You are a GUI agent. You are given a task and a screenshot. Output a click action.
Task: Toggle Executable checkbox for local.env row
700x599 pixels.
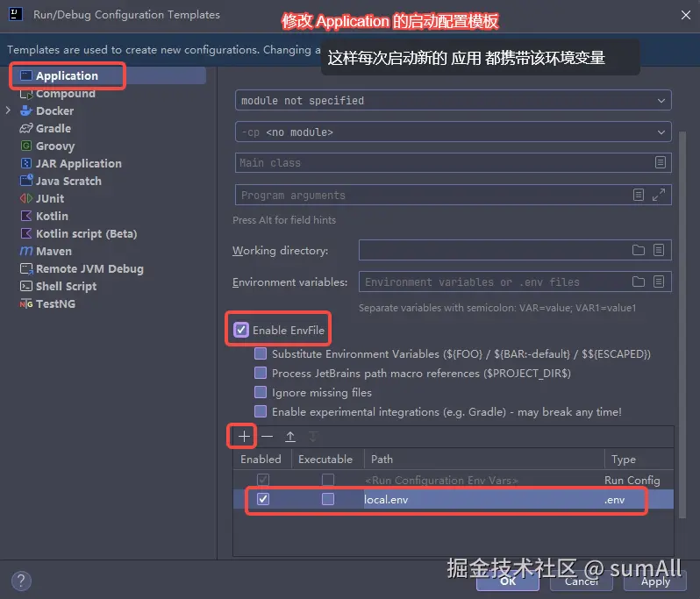(x=328, y=499)
